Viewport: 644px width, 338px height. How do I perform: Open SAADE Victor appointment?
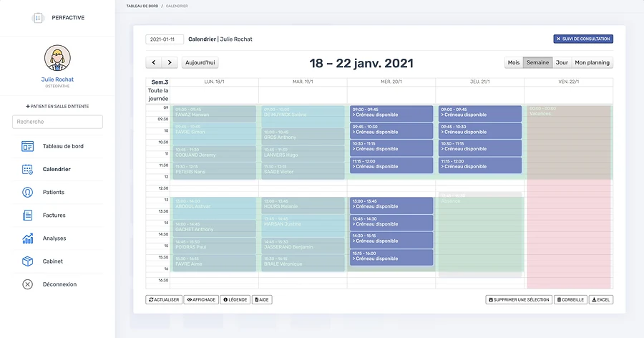coord(303,171)
